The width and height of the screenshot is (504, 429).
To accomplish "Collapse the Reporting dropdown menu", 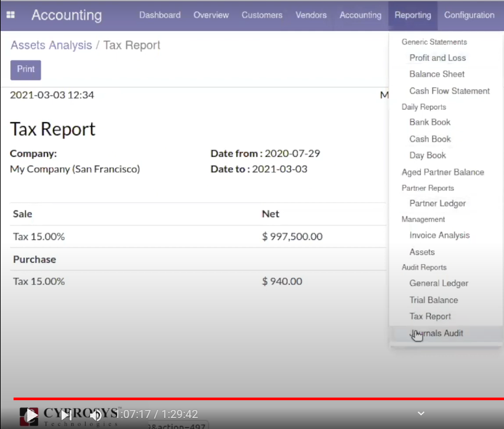I will click(413, 15).
